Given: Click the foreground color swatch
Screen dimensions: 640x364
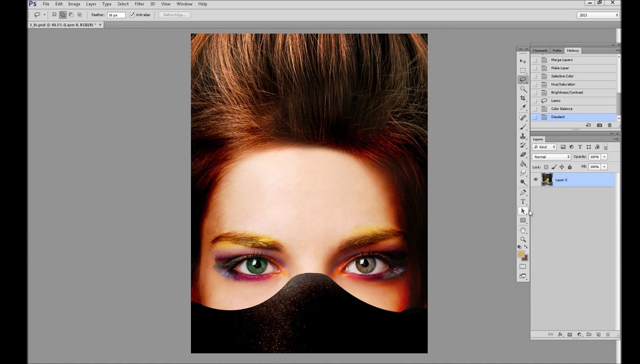Looking at the screenshot, I should 521,255.
